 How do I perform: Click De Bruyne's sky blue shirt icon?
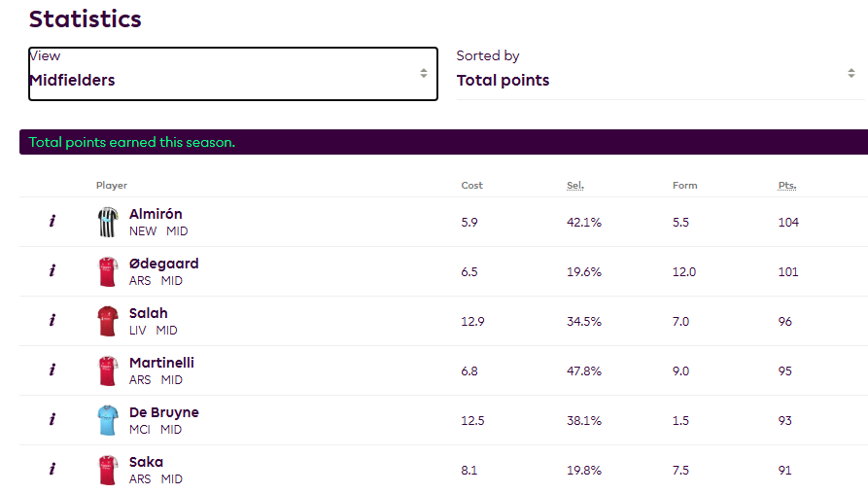[108, 420]
